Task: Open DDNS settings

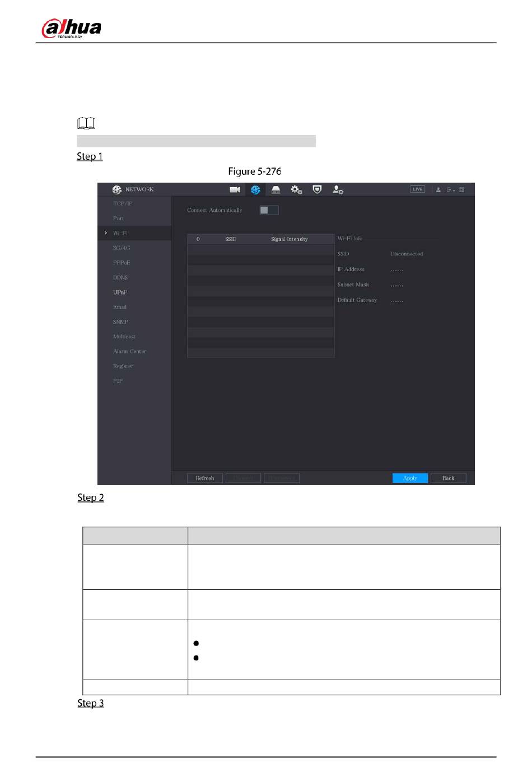Action: tap(120, 278)
